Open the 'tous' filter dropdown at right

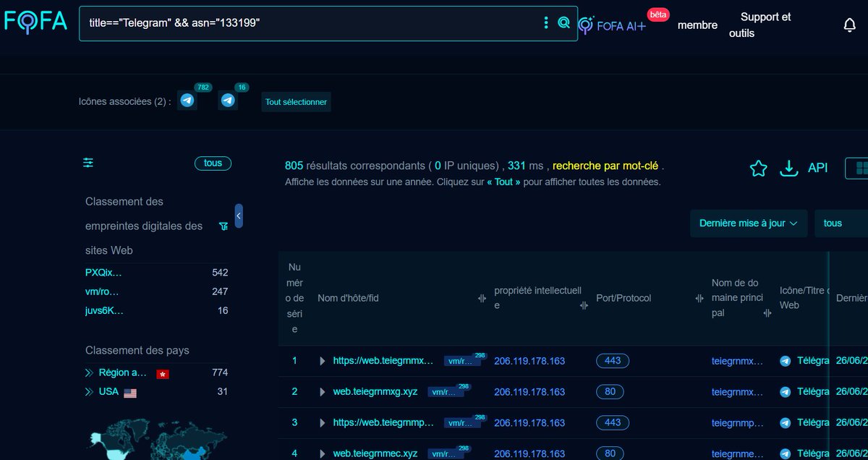click(841, 223)
